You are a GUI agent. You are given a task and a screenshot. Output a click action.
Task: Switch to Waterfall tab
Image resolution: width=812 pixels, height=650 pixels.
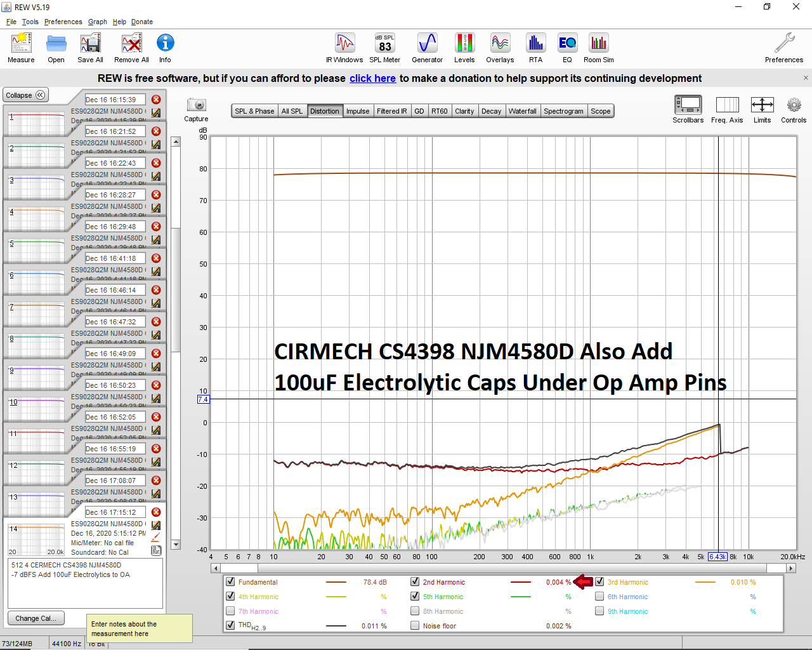click(x=522, y=111)
